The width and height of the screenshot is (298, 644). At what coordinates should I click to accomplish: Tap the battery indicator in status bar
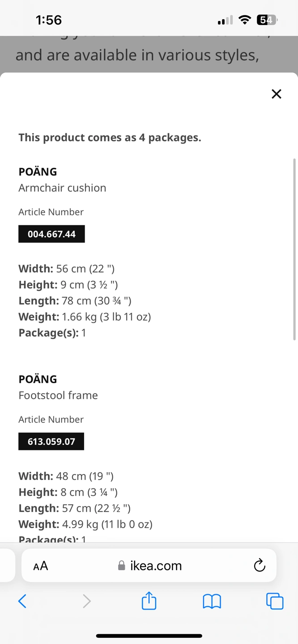pos(267,20)
